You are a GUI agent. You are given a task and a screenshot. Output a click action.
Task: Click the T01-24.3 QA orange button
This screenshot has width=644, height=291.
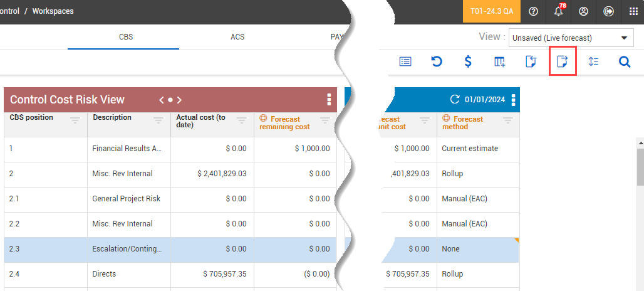coord(492,11)
